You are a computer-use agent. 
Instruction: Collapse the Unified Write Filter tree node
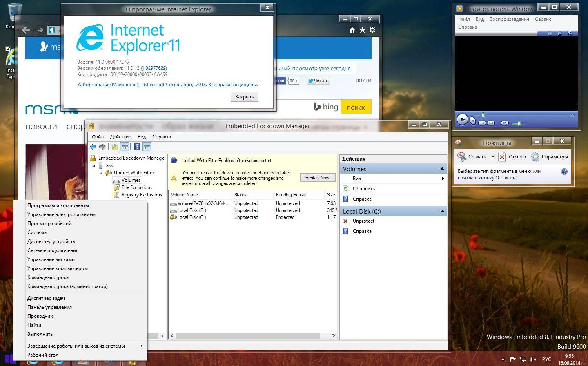coord(101,173)
